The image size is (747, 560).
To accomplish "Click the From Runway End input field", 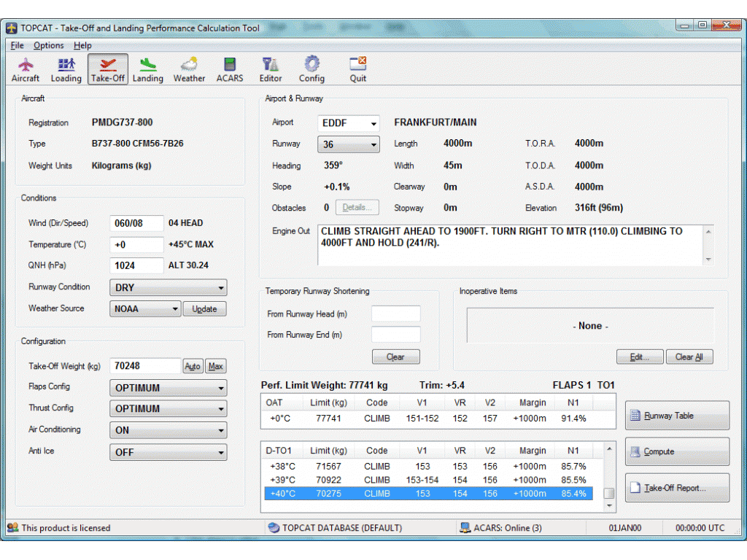I will tap(396, 335).
